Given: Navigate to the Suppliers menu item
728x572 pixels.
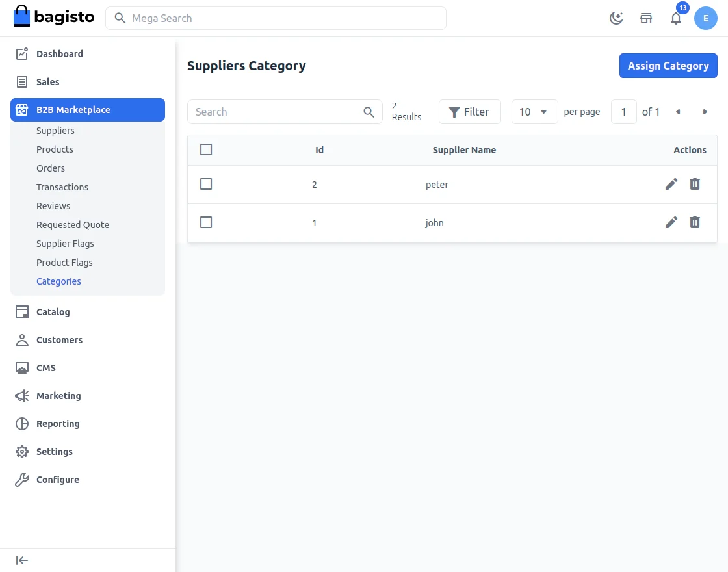Looking at the screenshot, I should [55, 131].
